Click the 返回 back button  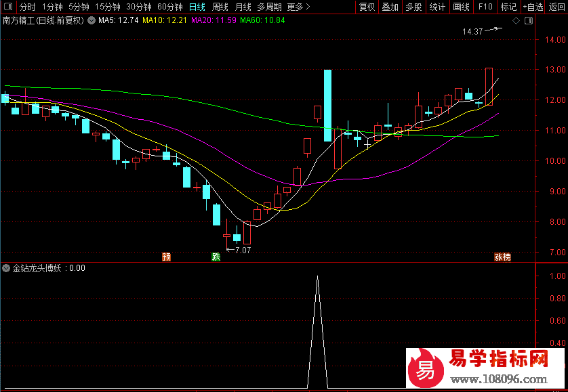tap(556, 7)
